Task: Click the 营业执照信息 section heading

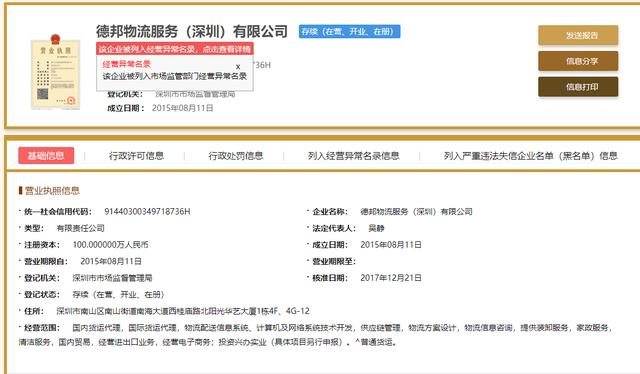Action: (x=52, y=190)
